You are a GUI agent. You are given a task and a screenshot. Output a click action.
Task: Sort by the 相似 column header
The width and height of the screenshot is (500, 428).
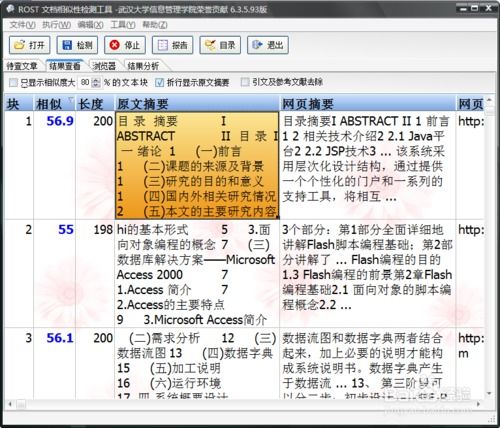coord(54,104)
